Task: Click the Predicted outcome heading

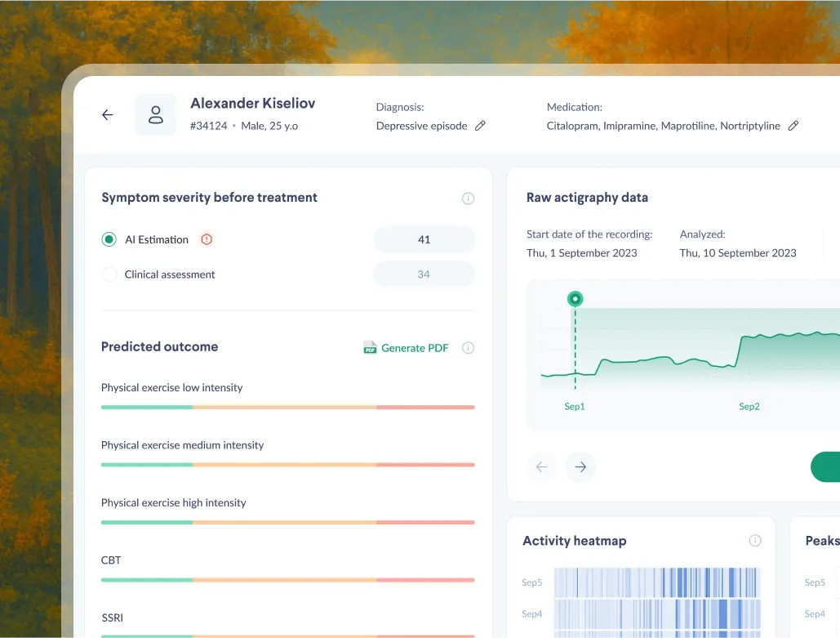Action: tap(160, 347)
